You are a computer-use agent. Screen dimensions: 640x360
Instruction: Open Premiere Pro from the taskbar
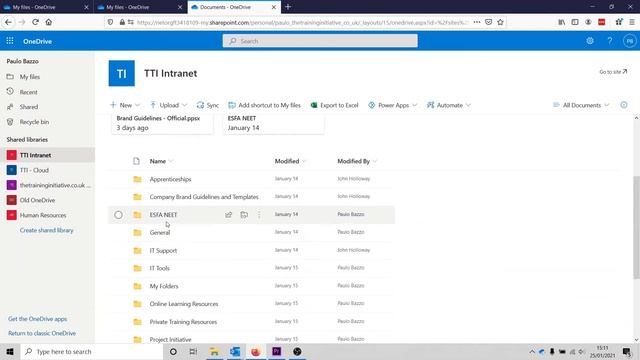coord(276,351)
